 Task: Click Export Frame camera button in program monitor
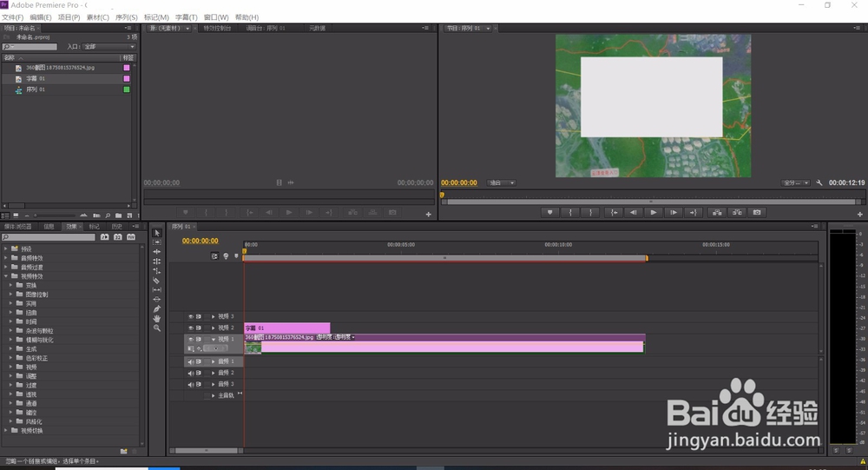(x=757, y=212)
